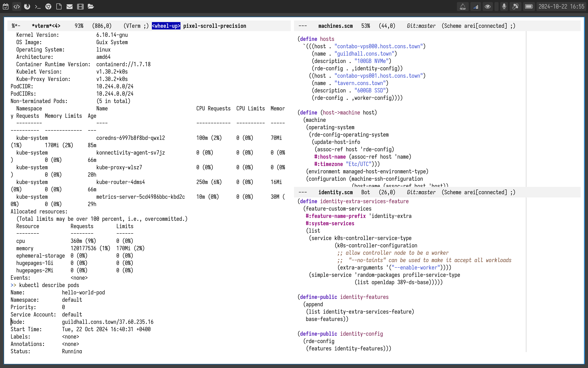Open the Chromium browser icon
This screenshot has height=368, width=588.
(x=48, y=7)
